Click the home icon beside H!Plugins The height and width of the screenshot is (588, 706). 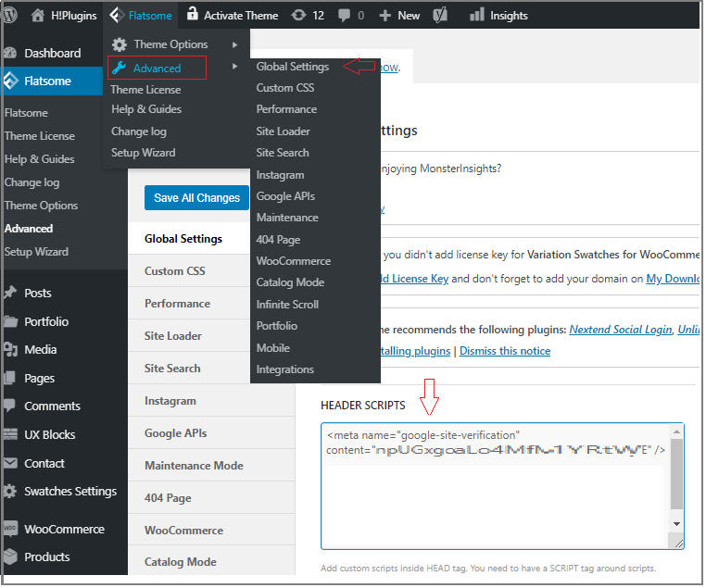38,16
